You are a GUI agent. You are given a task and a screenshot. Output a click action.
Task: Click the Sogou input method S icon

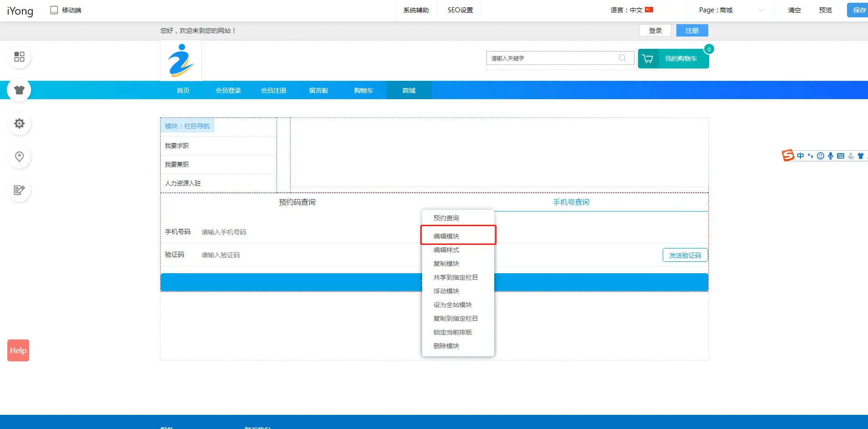(x=788, y=156)
